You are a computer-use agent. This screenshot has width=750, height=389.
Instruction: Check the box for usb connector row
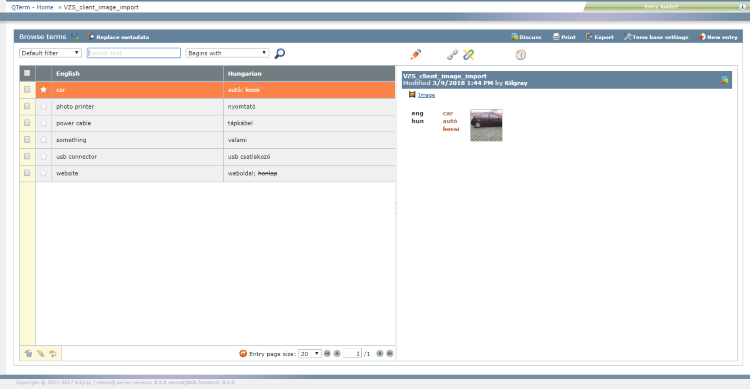(27, 156)
